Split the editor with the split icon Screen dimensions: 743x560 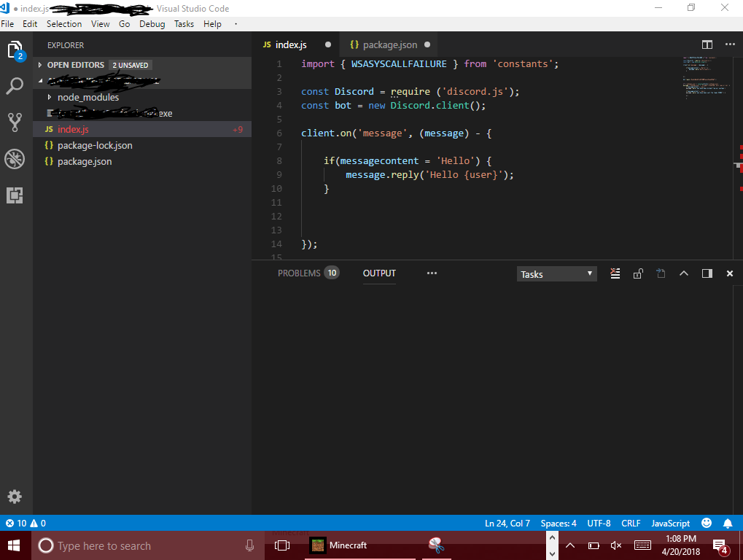click(707, 44)
